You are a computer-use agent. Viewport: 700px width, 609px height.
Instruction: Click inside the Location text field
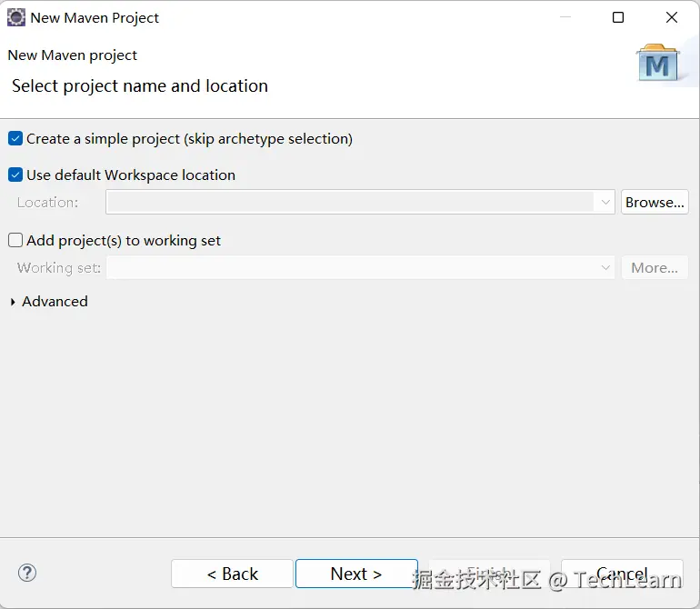pyautogui.click(x=350, y=202)
